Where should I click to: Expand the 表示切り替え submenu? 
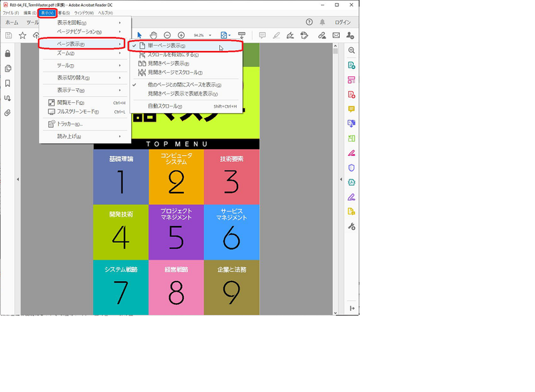click(85, 78)
